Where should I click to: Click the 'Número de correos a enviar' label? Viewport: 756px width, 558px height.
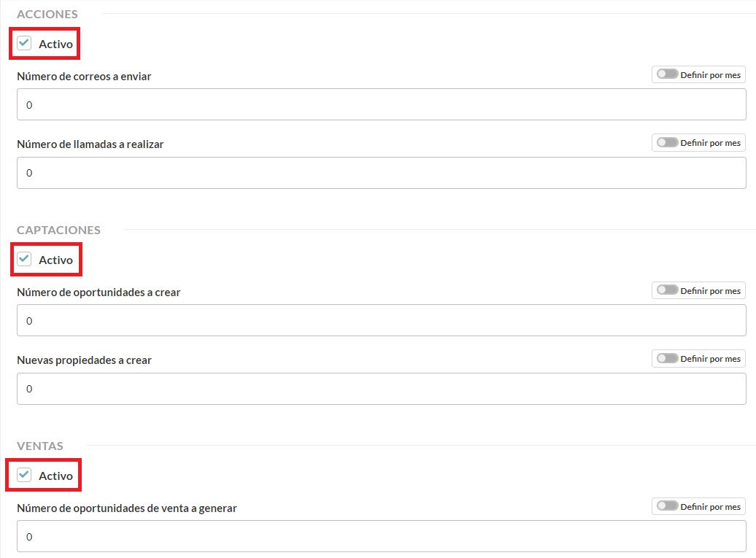[x=84, y=76]
